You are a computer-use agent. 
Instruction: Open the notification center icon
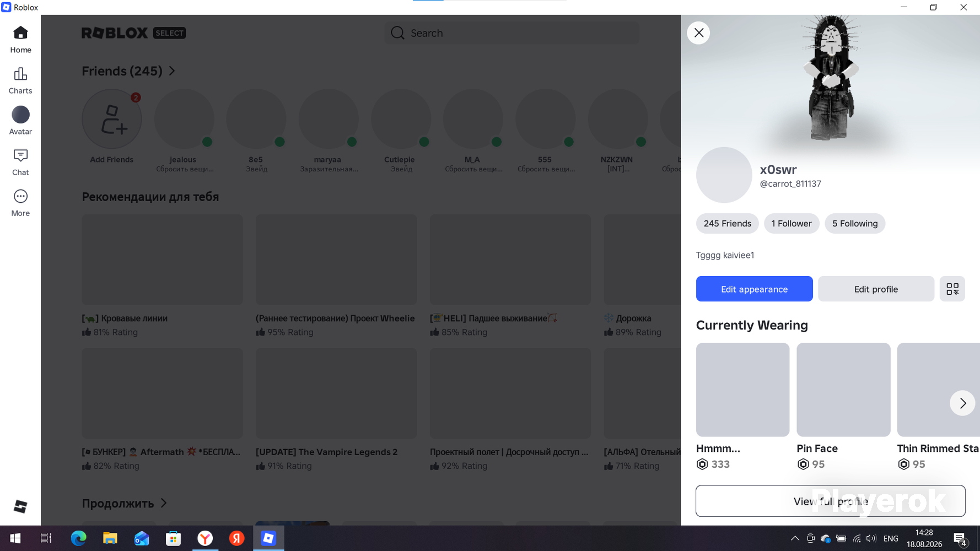click(960, 539)
